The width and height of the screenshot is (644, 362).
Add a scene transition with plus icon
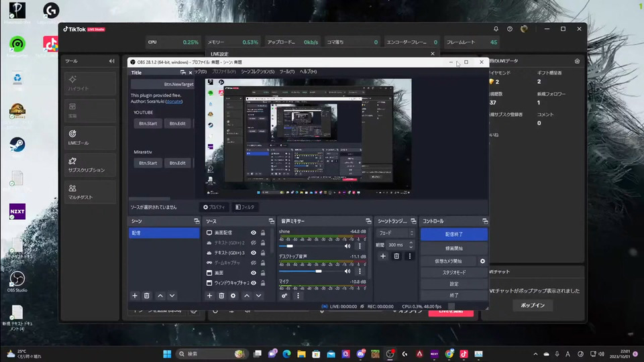point(383,256)
